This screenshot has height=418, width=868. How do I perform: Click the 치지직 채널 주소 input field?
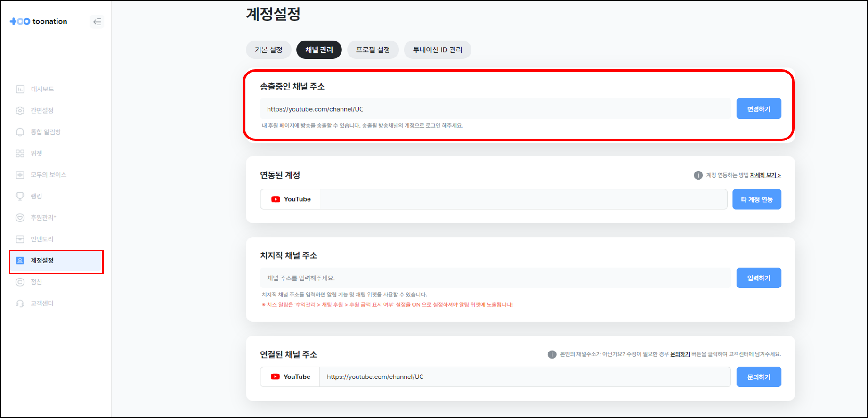click(x=495, y=278)
